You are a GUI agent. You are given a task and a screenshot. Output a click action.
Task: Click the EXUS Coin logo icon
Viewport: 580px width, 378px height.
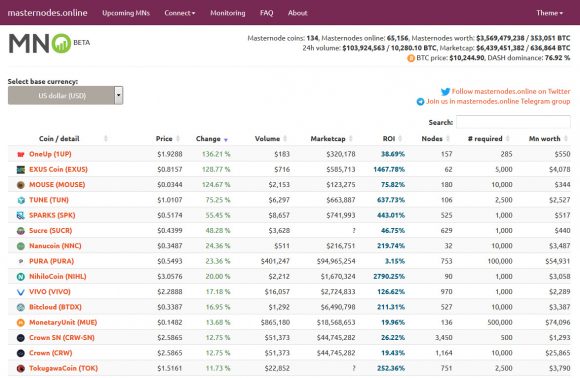click(21, 169)
